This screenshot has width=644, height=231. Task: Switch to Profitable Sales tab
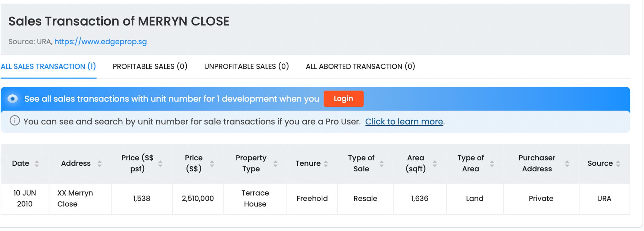click(150, 66)
